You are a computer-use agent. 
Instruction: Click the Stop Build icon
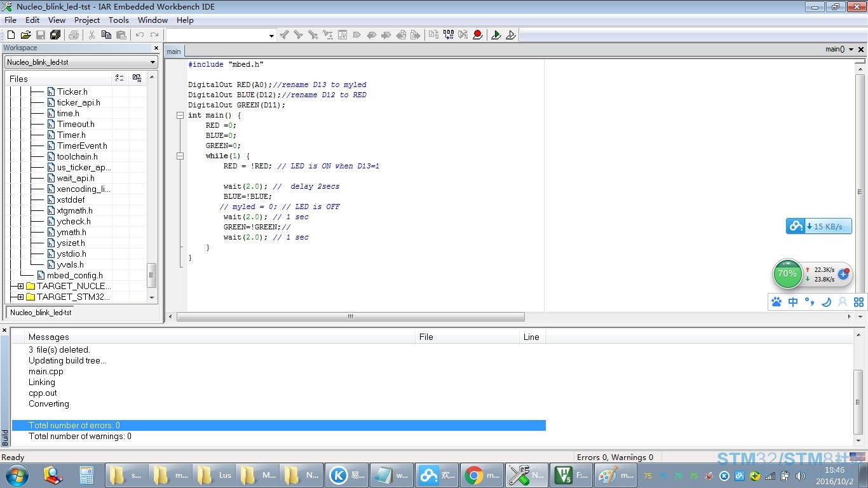click(463, 35)
